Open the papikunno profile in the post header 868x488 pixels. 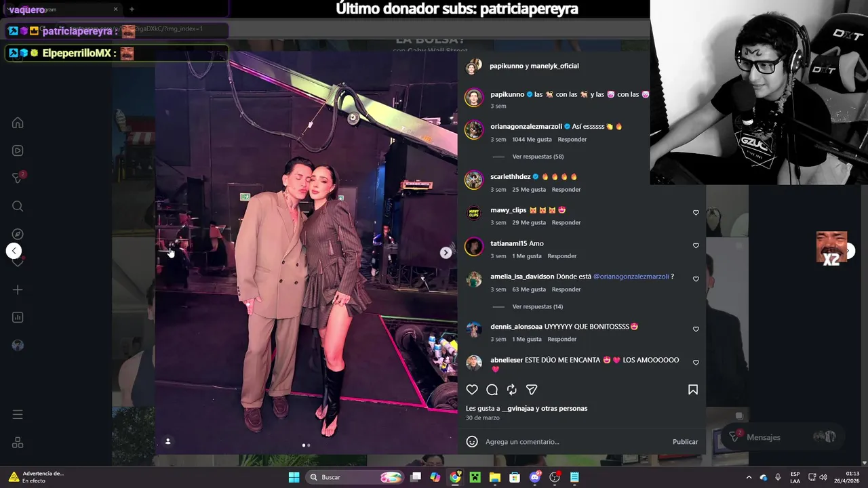pyautogui.click(x=507, y=66)
